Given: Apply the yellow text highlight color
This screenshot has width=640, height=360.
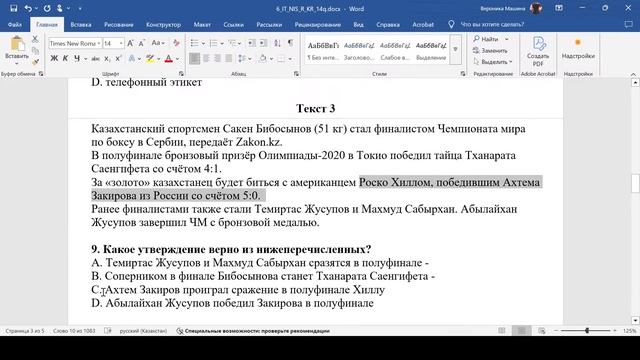Looking at the screenshot, I should coord(150,59).
